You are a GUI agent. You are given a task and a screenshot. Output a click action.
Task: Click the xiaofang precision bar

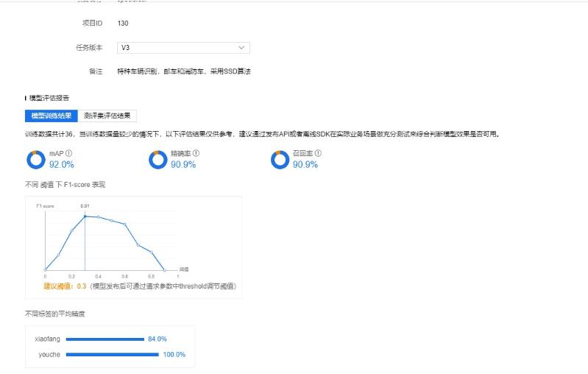[105, 339]
